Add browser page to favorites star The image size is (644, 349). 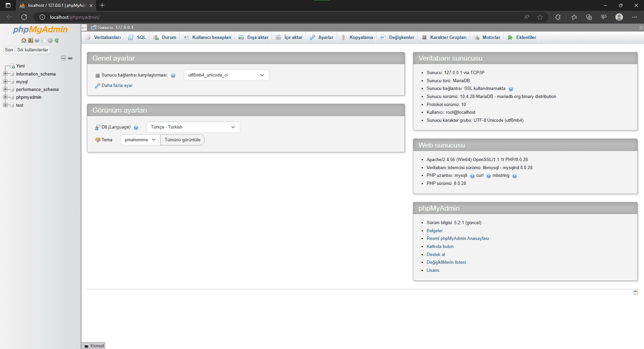coord(540,17)
